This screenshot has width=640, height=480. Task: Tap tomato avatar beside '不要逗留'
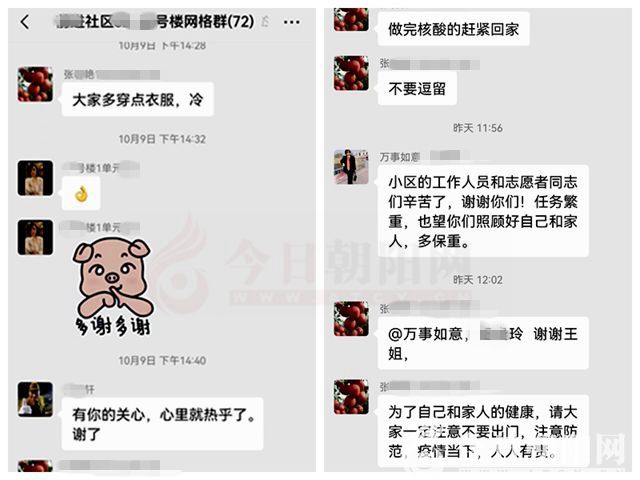point(351,73)
